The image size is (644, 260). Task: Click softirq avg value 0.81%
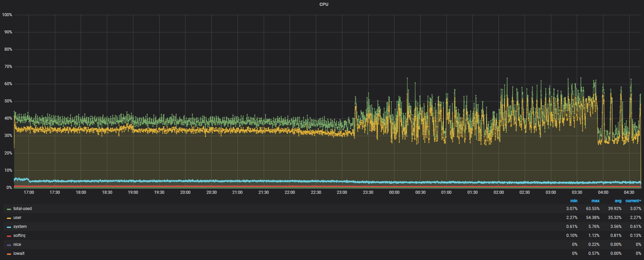pos(616,236)
